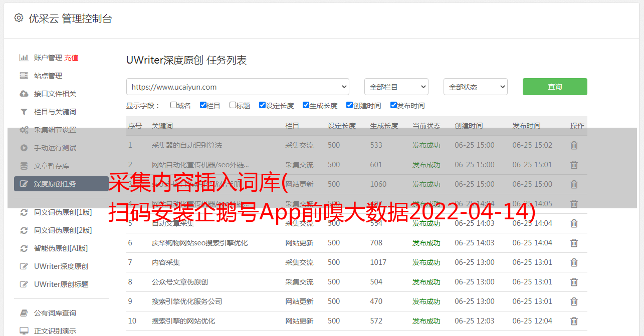Click the monitor icon of 正文识别演示
Viewport: 644px width, 336px height.
pos(24,331)
